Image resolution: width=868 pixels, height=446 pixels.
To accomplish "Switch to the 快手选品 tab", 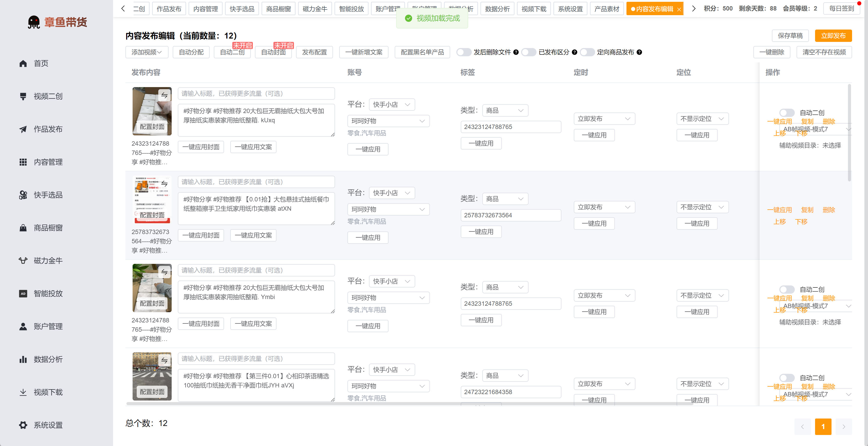I will pos(242,9).
